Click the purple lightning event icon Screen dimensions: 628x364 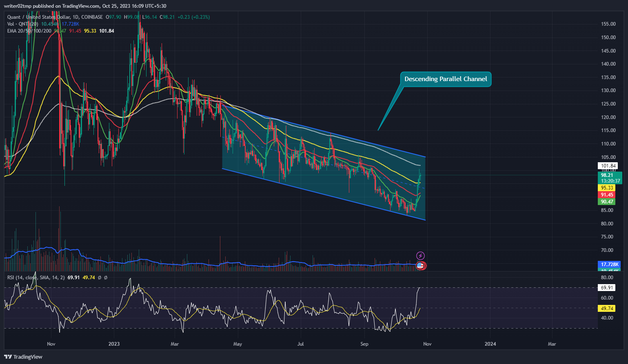(420, 256)
